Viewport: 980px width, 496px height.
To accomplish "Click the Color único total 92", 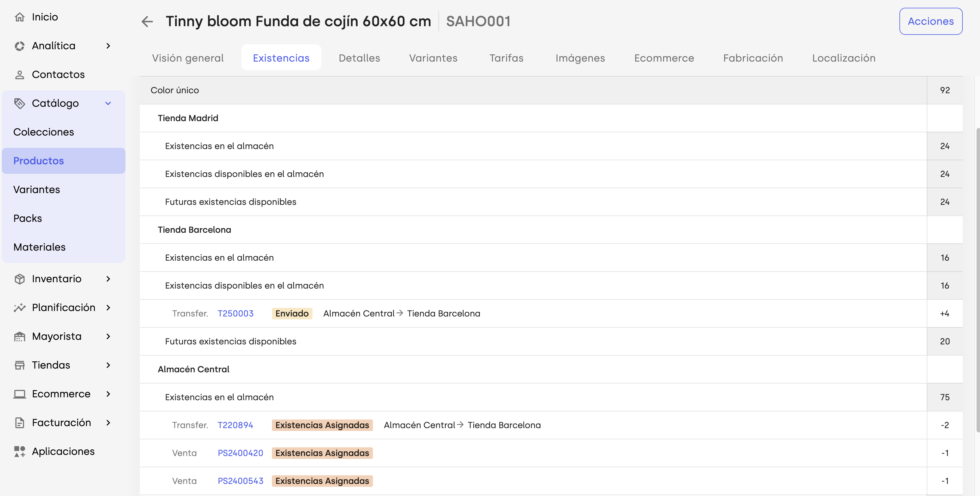I will tap(945, 90).
